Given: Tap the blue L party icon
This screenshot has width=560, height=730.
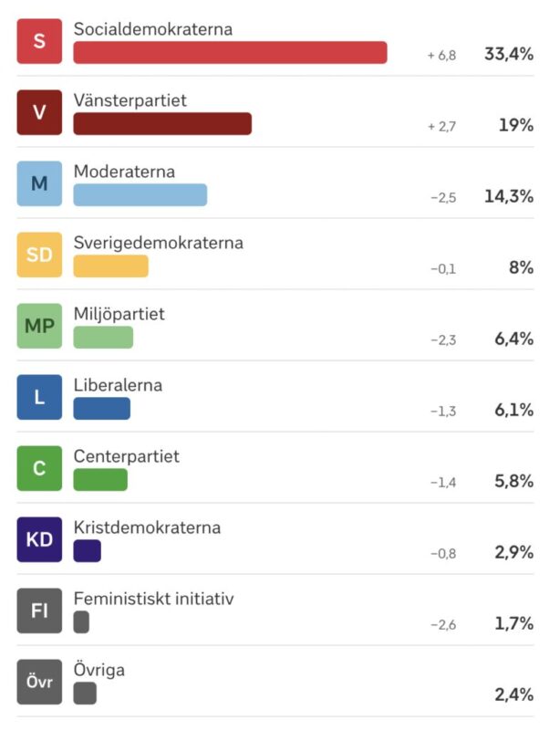Looking at the screenshot, I should click(39, 397).
